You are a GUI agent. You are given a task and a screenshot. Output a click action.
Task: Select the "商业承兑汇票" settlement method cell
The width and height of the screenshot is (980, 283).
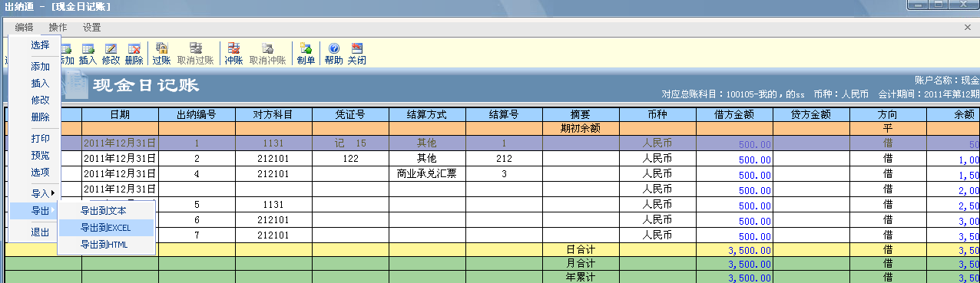click(x=427, y=174)
